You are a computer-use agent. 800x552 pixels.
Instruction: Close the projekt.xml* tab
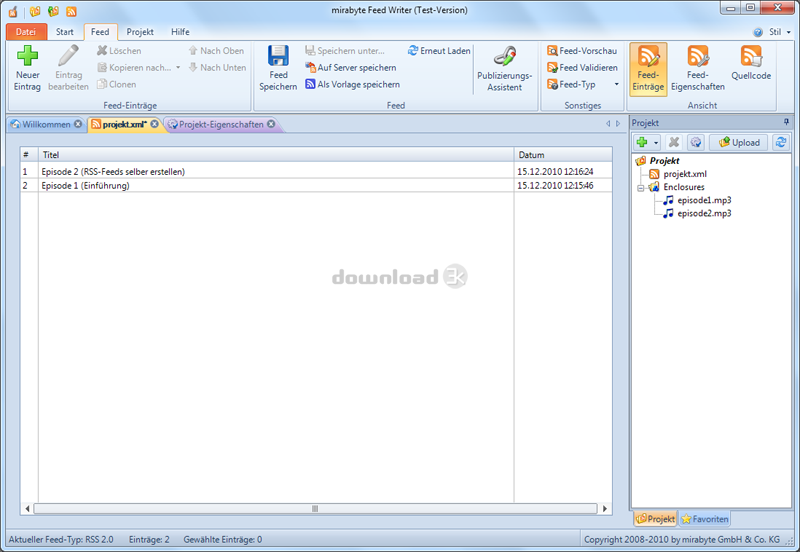154,124
